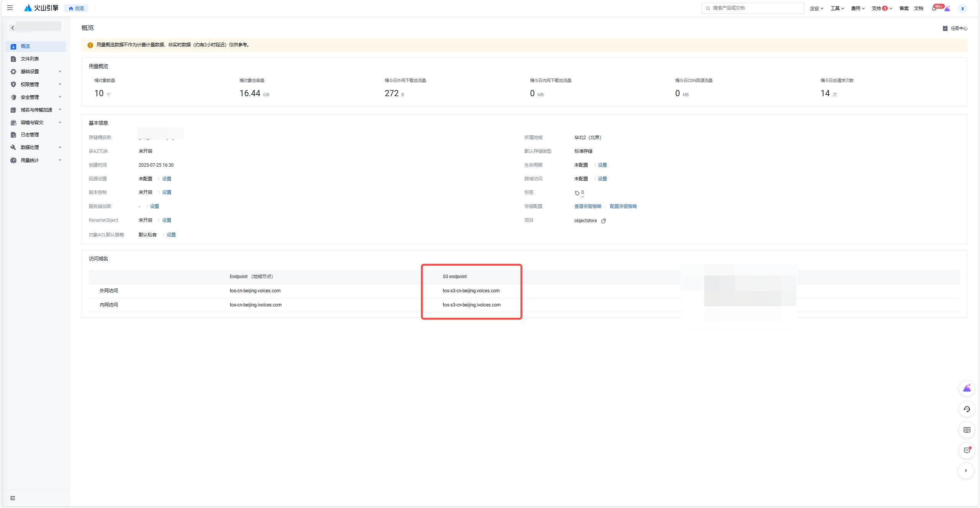Open the hamburger menu at top left
The width and height of the screenshot is (980, 508).
point(10,8)
